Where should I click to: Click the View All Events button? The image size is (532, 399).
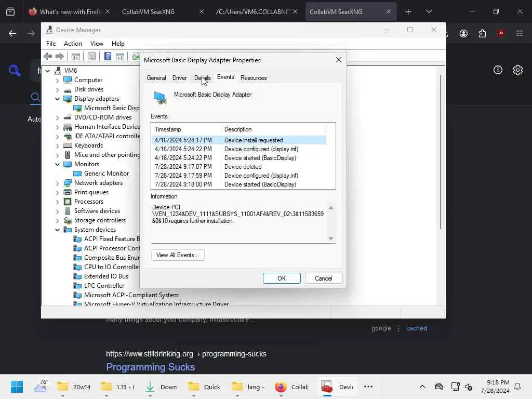tap(178, 255)
